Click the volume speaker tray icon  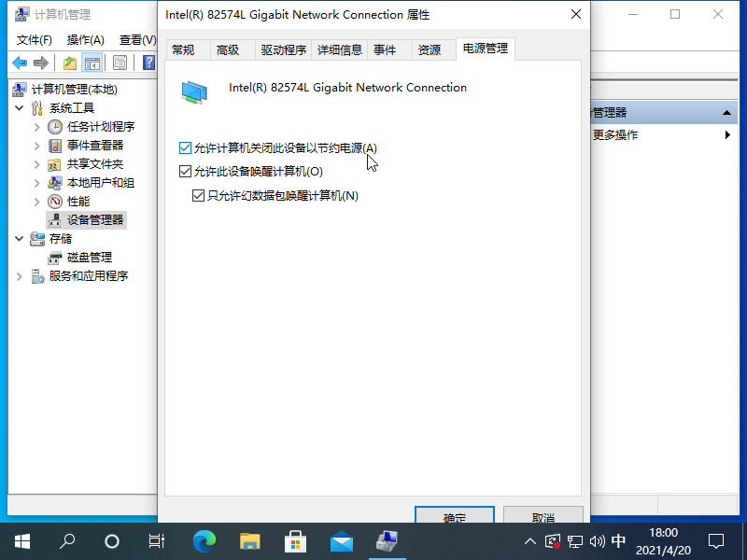(x=597, y=540)
